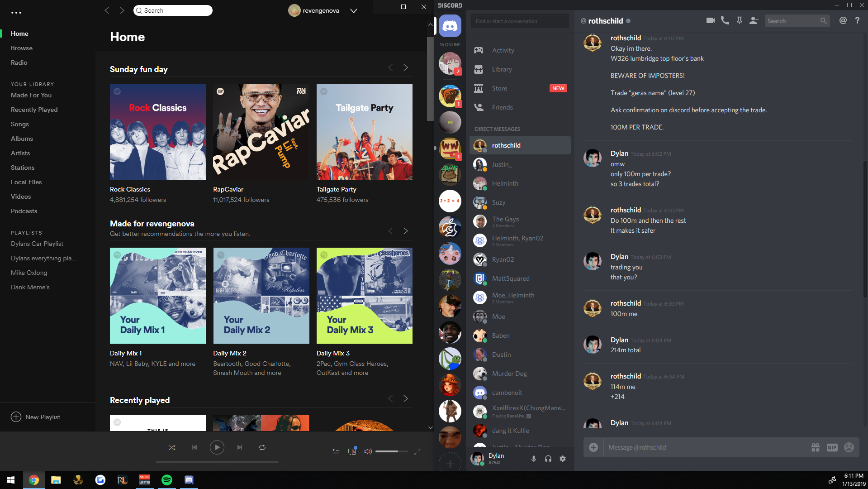This screenshot has width=868, height=489.
Task: Open Recently Played in library
Action: [34, 110]
